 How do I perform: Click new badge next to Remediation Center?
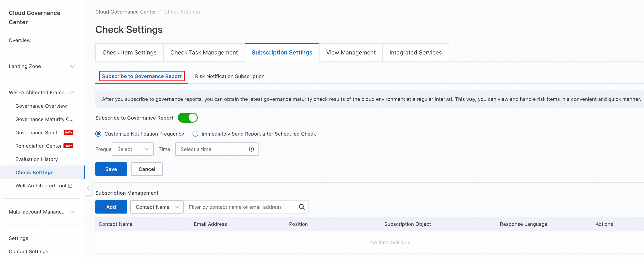tap(68, 146)
